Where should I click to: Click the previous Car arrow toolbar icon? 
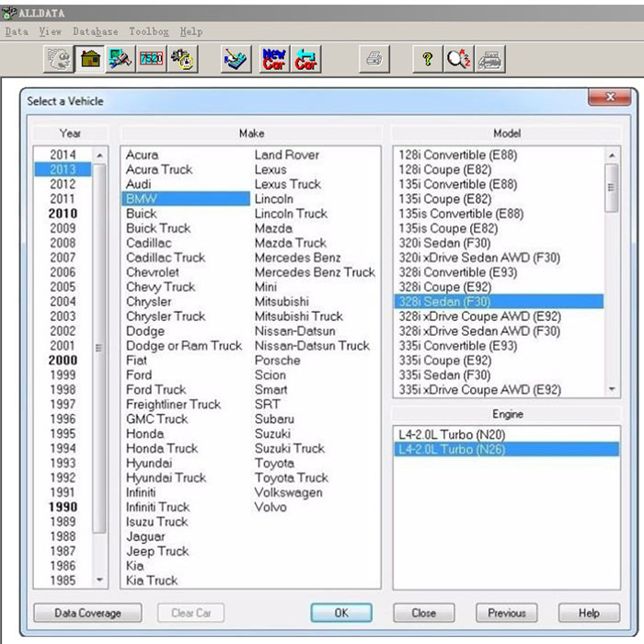[x=306, y=59]
